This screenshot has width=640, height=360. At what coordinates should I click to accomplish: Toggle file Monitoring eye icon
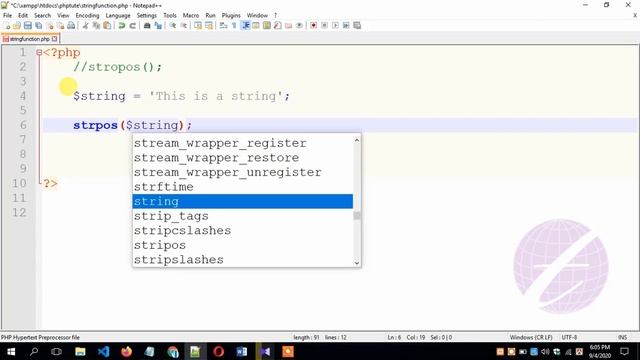tap(300, 26)
